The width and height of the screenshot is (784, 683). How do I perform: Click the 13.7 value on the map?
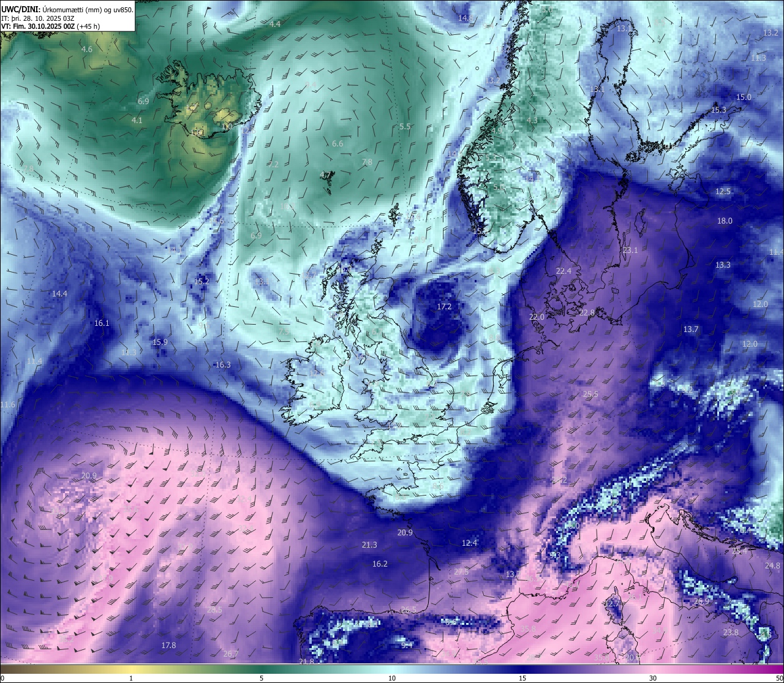[691, 329]
